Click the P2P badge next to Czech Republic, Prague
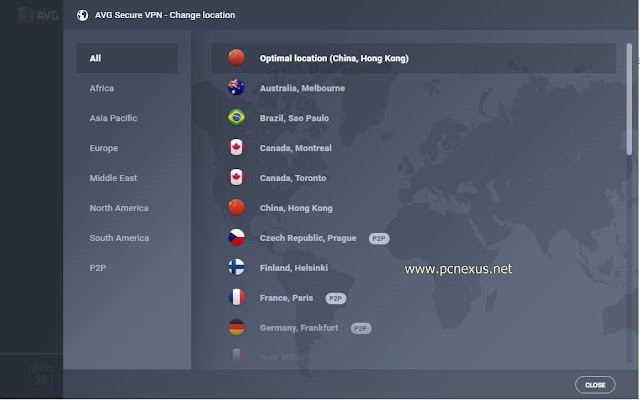The image size is (640, 400). click(379, 238)
